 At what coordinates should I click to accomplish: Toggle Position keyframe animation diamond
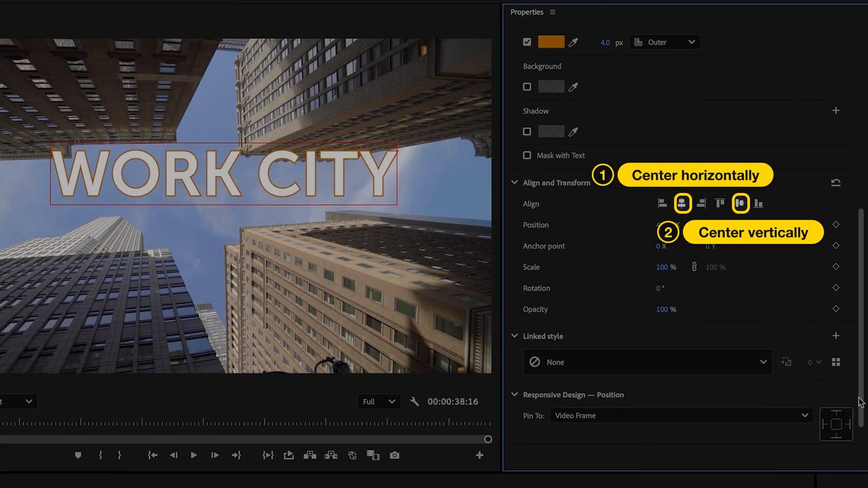pyautogui.click(x=836, y=224)
